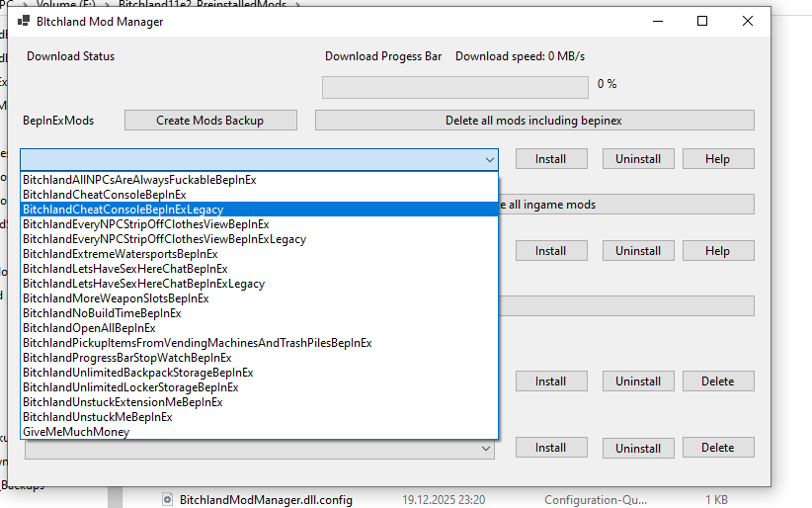Select BitchlandMoreWeaponSlotsBepInEx entry
This screenshot has height=508, width=812.
(259, 298)
